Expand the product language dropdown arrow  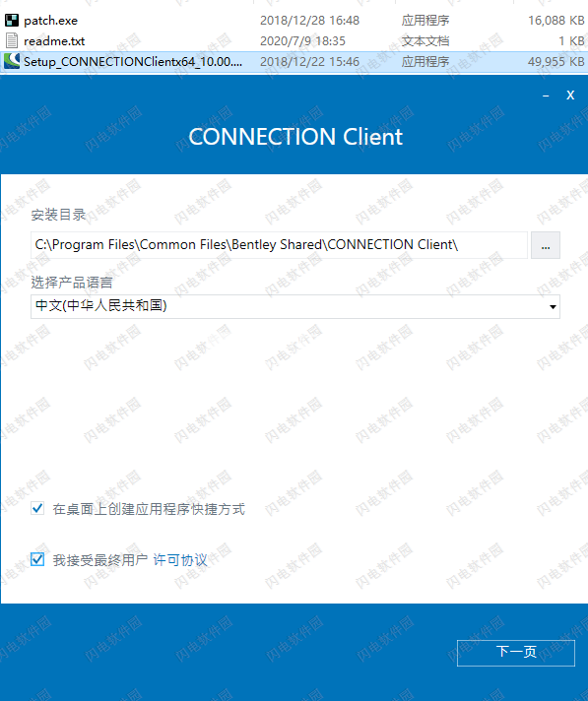553,307
